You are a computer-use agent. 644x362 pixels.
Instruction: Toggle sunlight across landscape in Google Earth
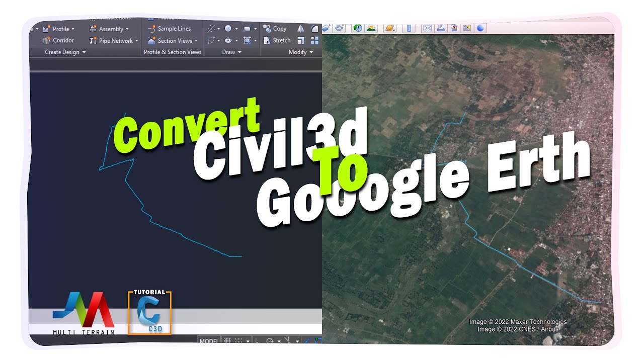(371, 28)
